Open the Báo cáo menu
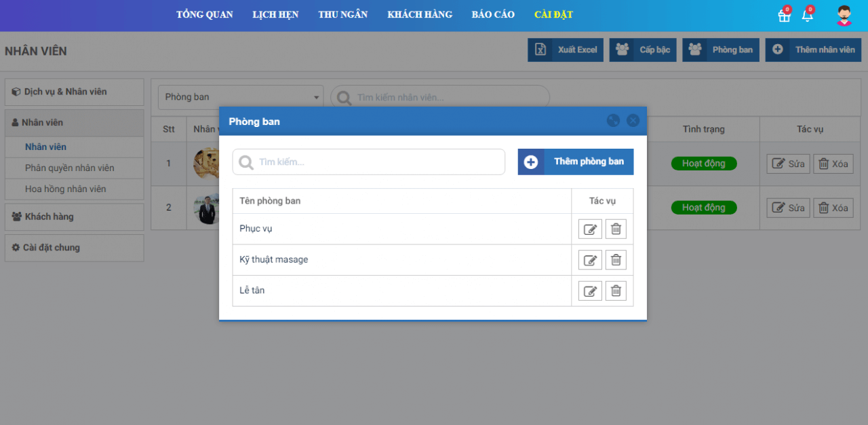Screen dimensions: 868x425 click(493, 15)
